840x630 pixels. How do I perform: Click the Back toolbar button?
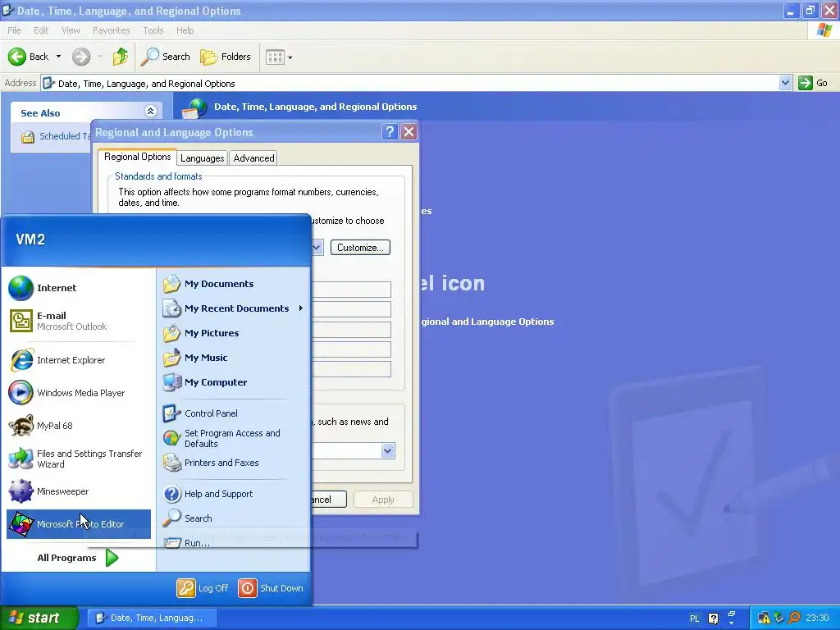coord(29,57)
